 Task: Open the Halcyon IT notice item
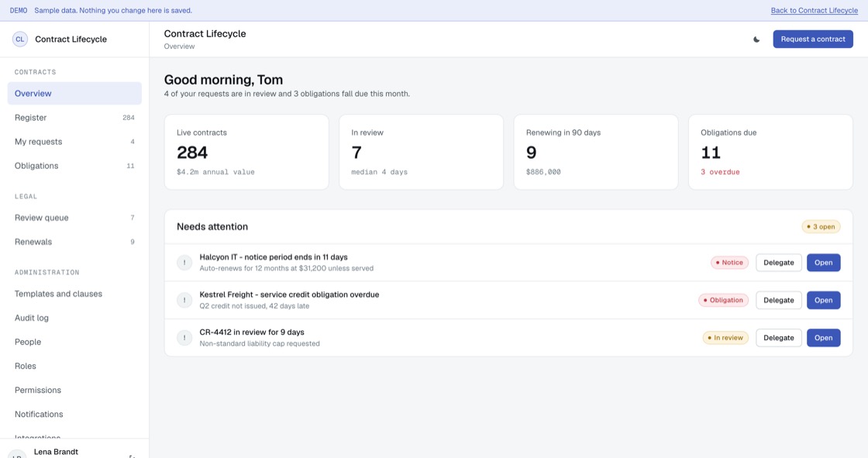(x=823, y=263)
